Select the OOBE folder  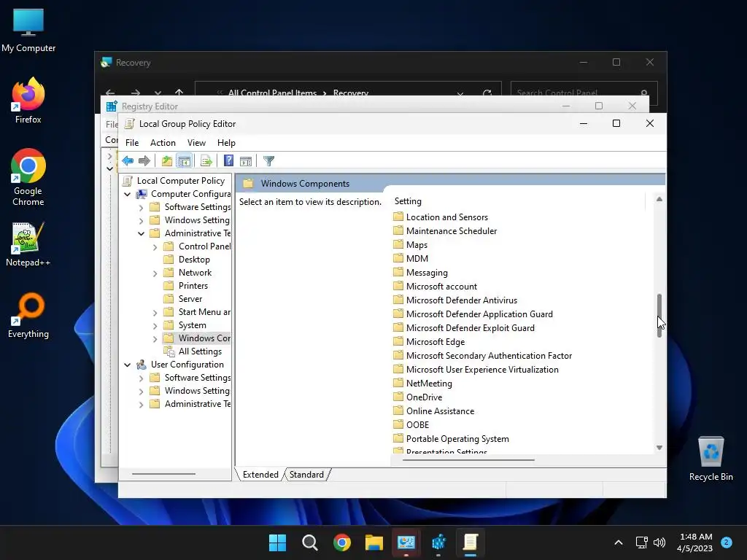[417, 425]
